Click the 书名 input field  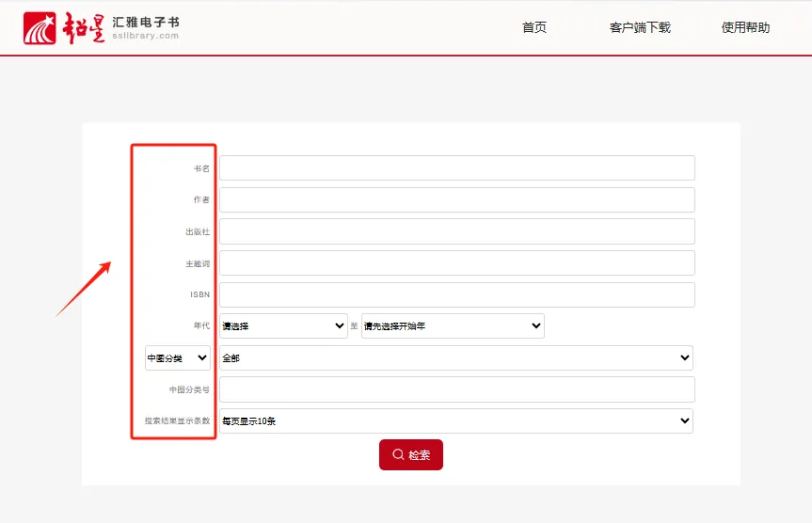pyautogui.click(x=456, y=167)
